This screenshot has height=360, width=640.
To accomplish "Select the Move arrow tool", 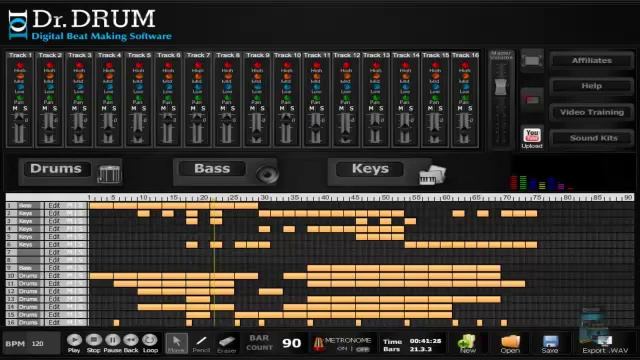I will [176, 343].
